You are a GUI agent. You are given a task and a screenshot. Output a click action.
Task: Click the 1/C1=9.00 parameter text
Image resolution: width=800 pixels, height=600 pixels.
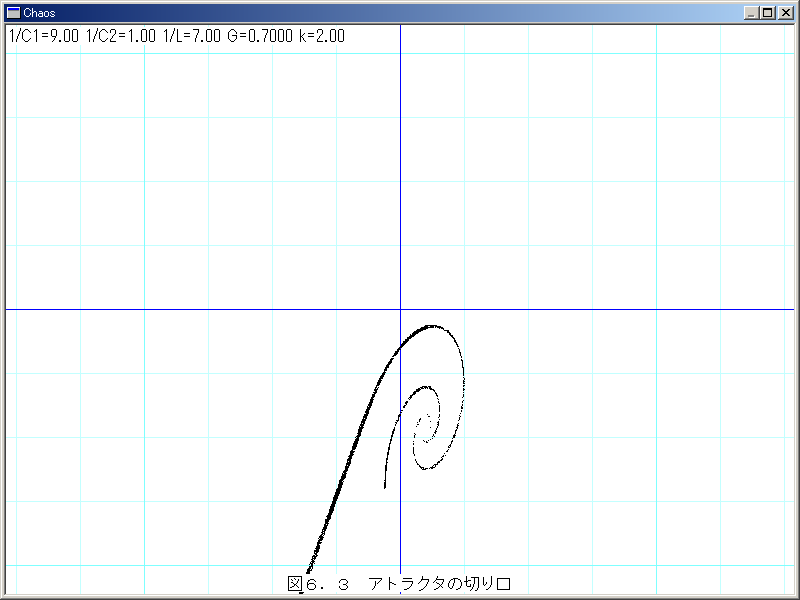pos(44,36)
